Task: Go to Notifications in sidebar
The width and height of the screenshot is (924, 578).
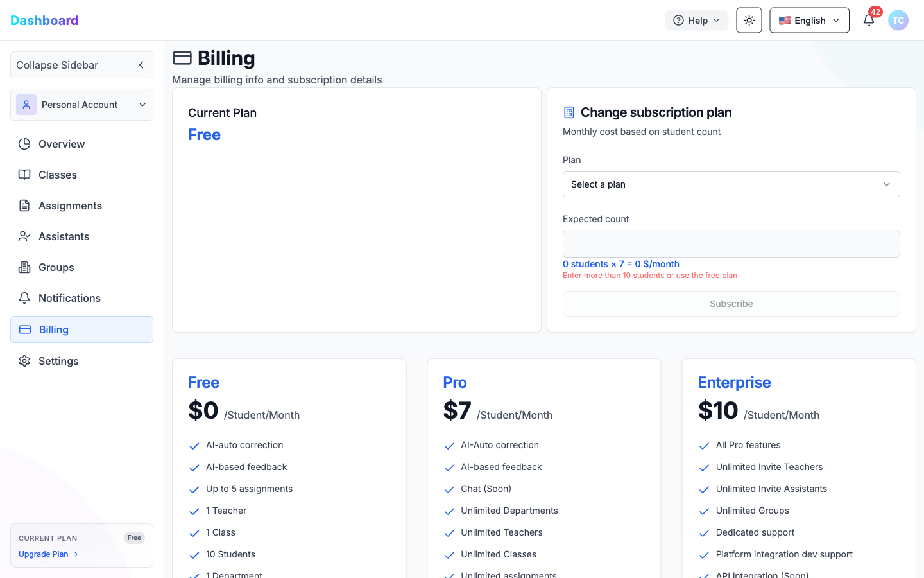Action: pos(69,298)
